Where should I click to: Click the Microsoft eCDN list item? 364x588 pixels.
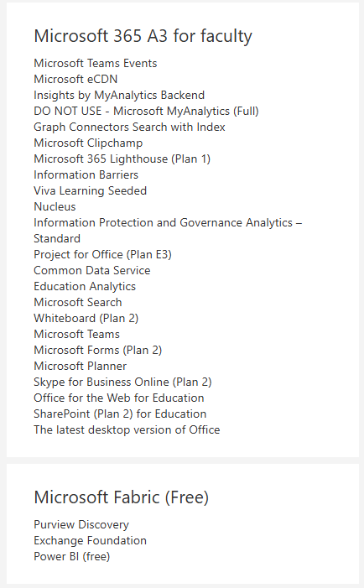[x=75, y=79]
